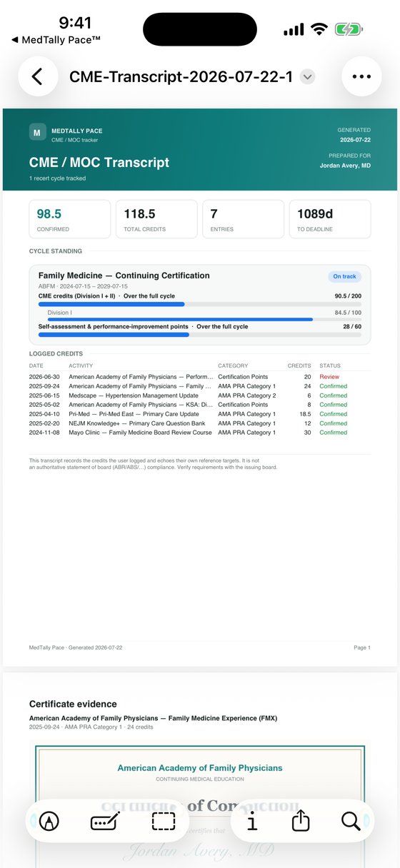The image size is (400, 868).
Task: Tap the 9:41 clock
Action: pyautogui.click(x=75, y=23)
